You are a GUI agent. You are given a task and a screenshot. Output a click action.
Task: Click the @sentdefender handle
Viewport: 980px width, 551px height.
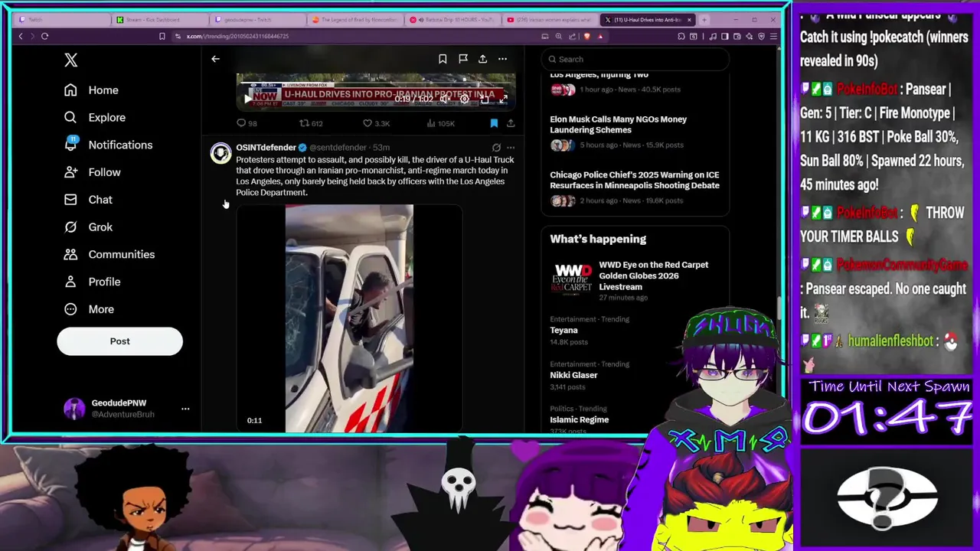[338, 148]
